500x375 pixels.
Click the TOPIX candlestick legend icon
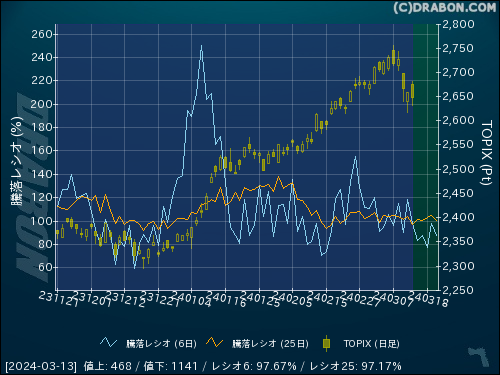(x=327, y=343)
